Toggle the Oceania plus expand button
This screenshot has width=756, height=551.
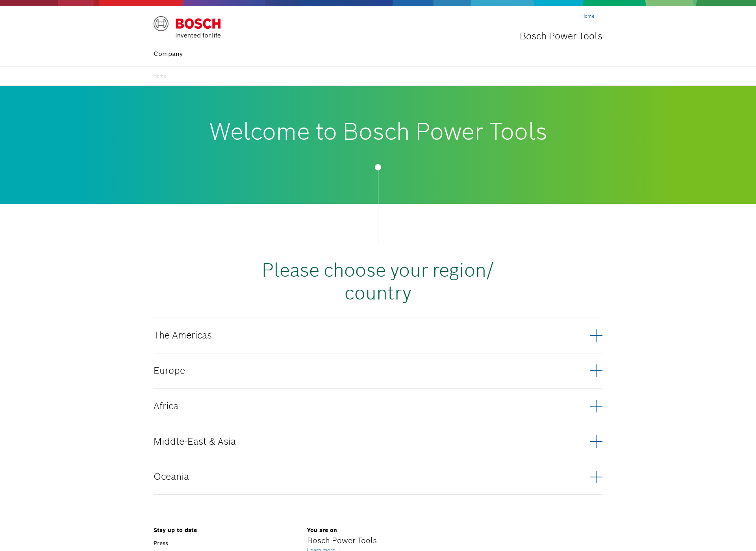(x=595, y=476)
